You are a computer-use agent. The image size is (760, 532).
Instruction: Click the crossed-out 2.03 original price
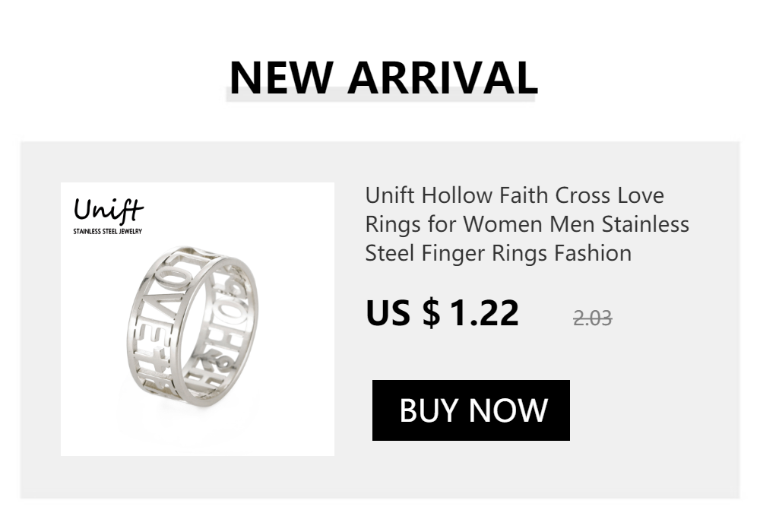pyautogui.click(x=593, y=318)
